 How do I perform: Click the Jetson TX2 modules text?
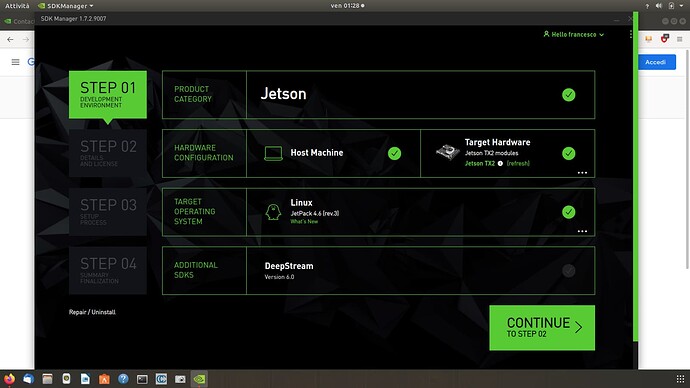point(492,153)
